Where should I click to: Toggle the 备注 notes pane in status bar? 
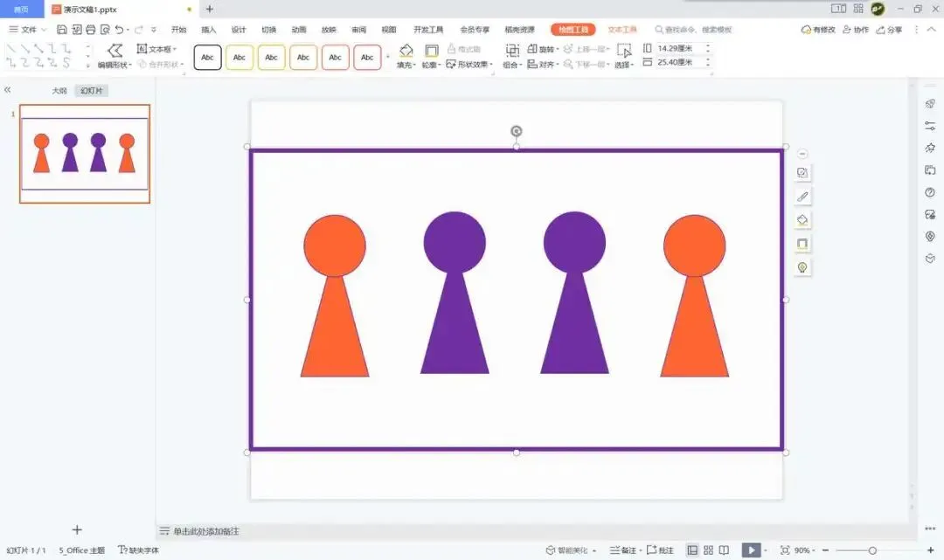(x=624, y=550)
